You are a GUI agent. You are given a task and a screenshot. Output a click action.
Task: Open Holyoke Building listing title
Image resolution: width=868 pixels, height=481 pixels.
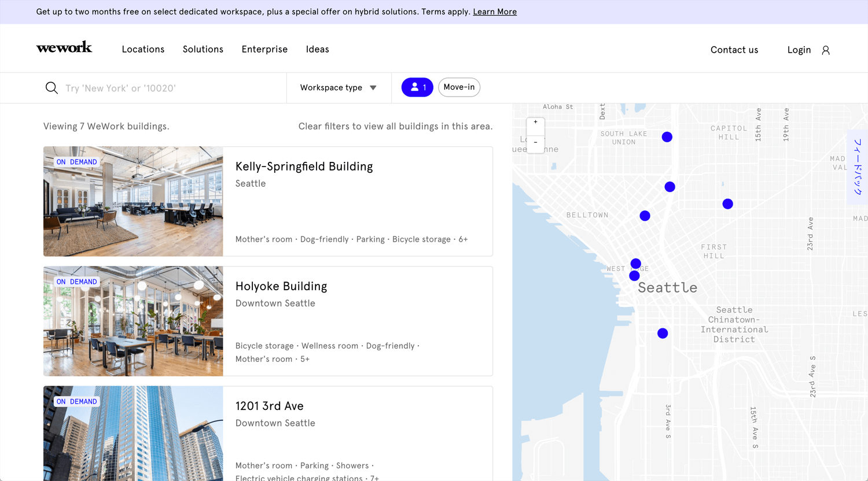pos(281,286)
